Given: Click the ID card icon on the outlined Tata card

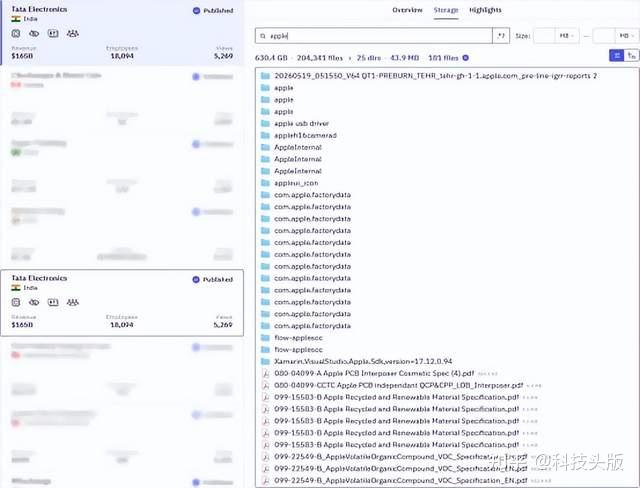Looking at the screenshot, I should pyautogui.click(x=53, y=302).
